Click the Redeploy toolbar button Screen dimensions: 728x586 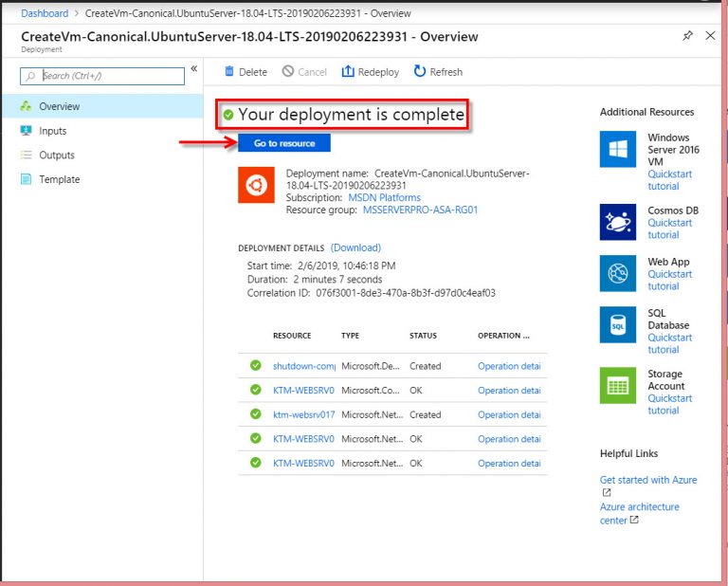coord(371,72)
